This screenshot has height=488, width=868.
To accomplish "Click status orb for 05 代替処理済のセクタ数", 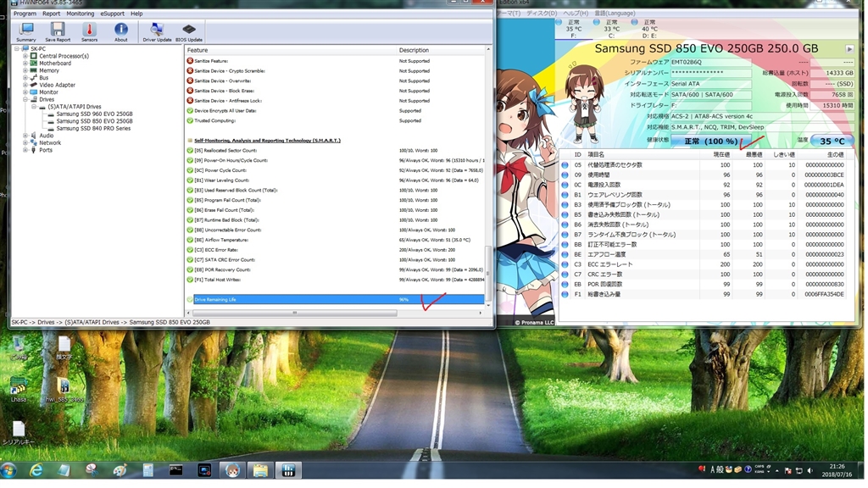I will point(565,165).
